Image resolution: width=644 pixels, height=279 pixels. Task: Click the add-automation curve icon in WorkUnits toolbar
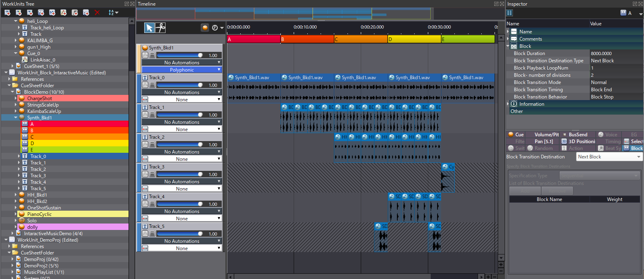click(63, 12)
